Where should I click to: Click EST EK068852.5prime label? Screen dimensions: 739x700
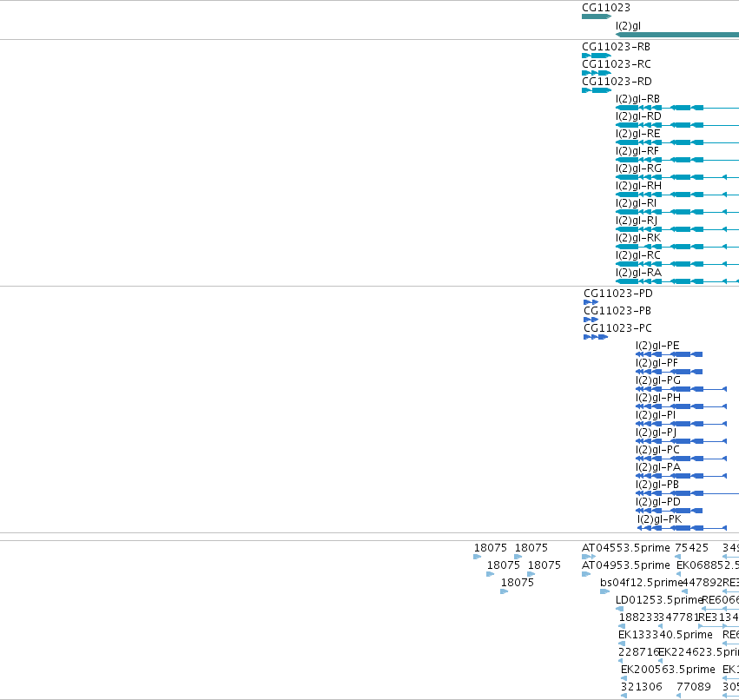708,565
